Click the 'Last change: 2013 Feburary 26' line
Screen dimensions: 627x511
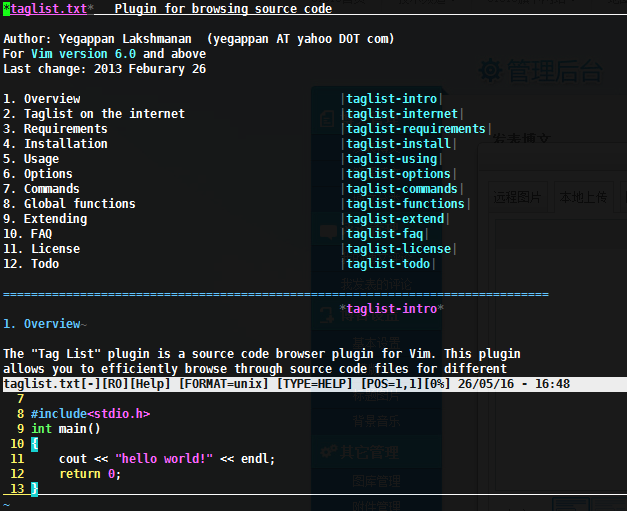pos(105,69)
